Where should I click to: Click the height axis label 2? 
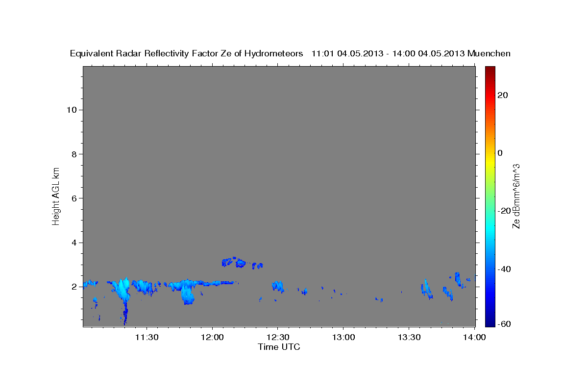[73, 287]
